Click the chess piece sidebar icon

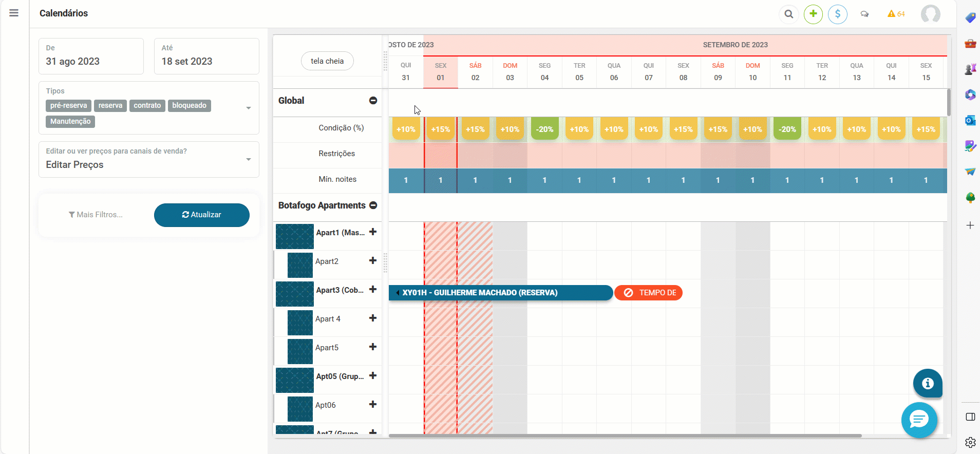[970, 69]
